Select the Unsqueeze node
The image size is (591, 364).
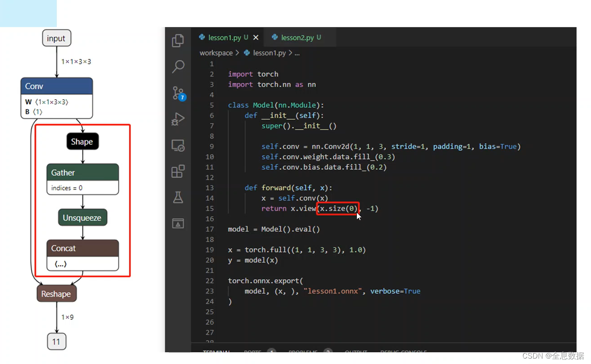82,217
